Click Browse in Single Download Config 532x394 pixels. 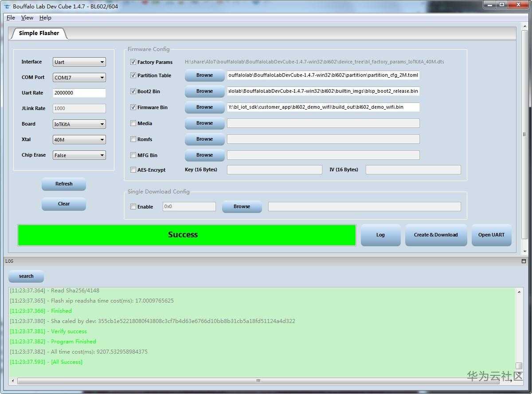[x=242, y=207]
